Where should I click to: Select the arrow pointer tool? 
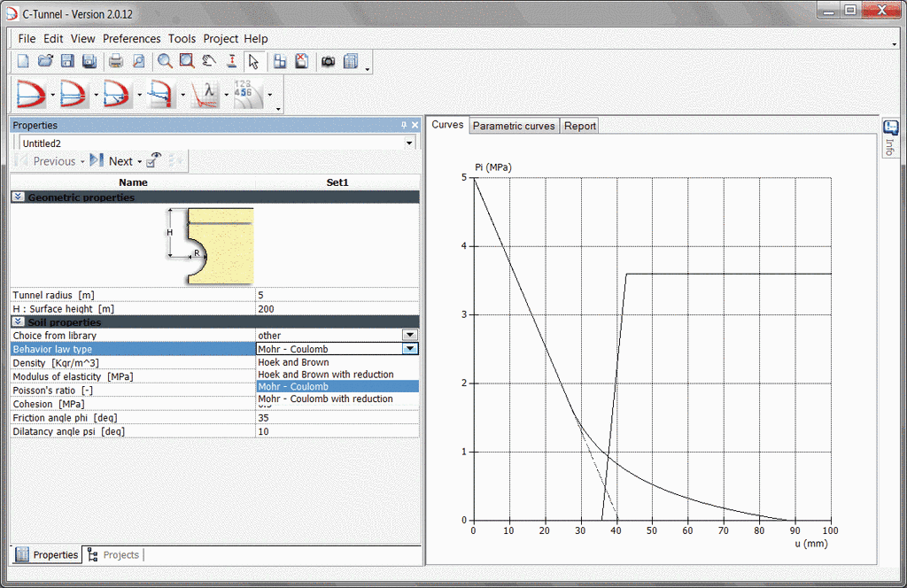(253, 61)
